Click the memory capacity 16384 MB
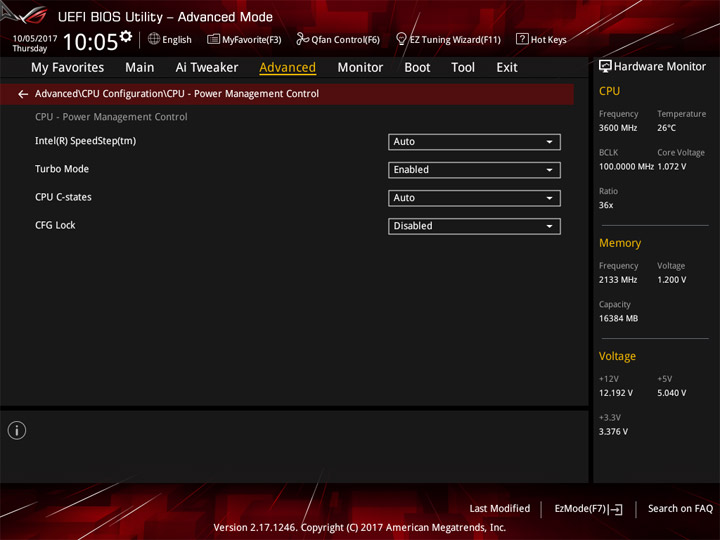Viewport: 720px width, 540px height. point(618,319)
